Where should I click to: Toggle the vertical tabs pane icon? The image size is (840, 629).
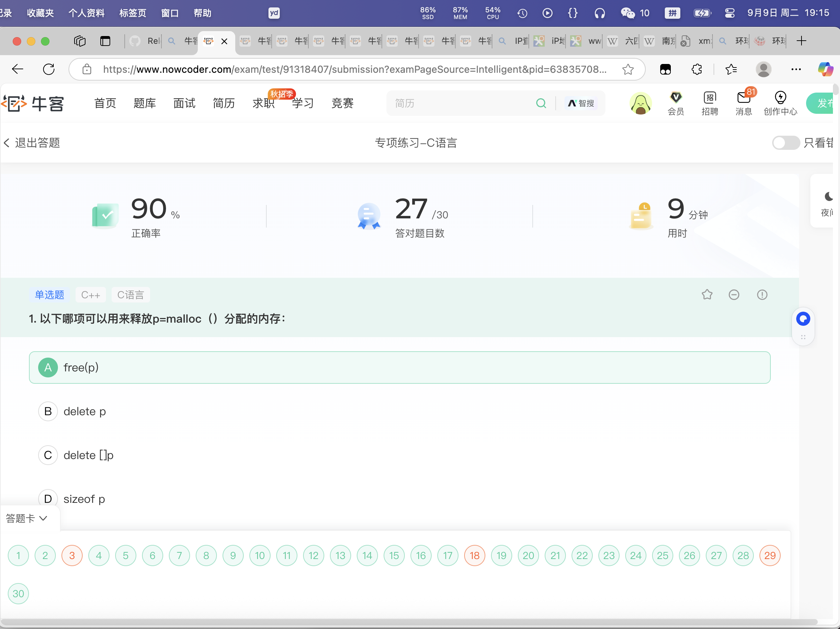105,41
